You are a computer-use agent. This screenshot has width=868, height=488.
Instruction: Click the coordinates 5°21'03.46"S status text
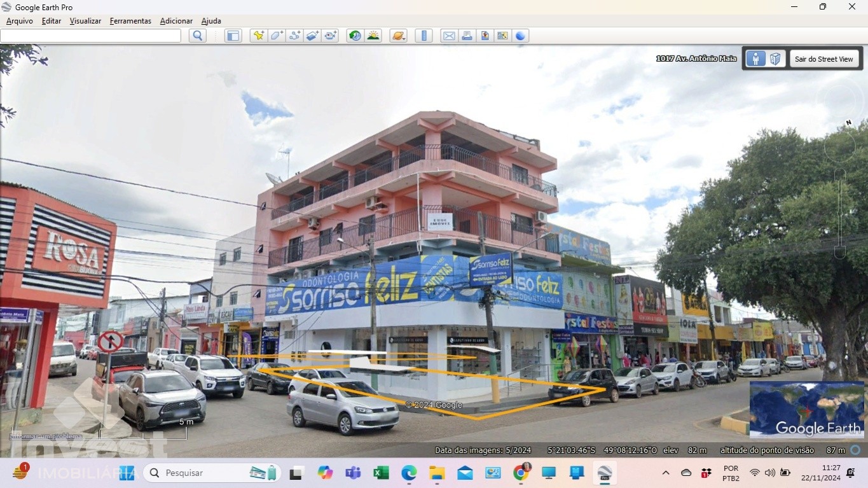[571, 450]
